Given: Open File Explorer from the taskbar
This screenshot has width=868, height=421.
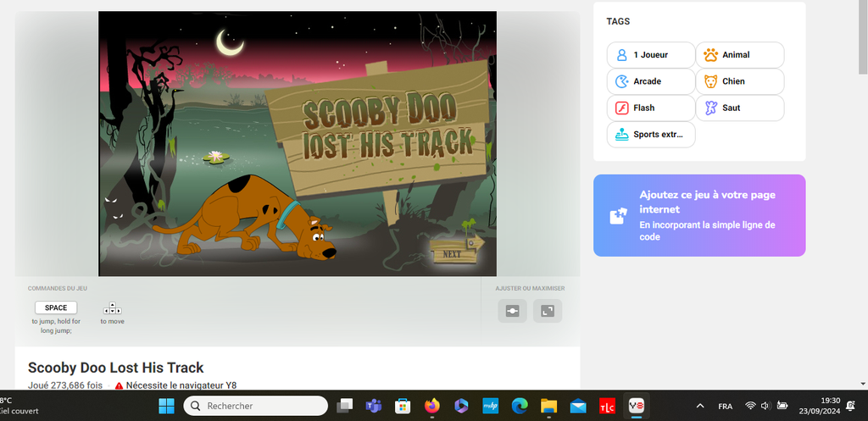Looking at the screenshot, I should coord(548,406).
